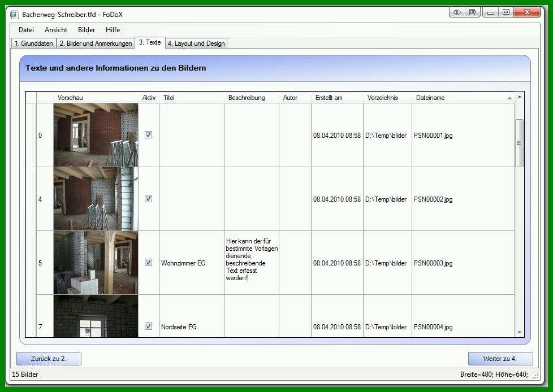The height and width of the screenshot is (392, 553).
Task: Switch to the 1. Grunddaten tab
Action: [34, 43]
